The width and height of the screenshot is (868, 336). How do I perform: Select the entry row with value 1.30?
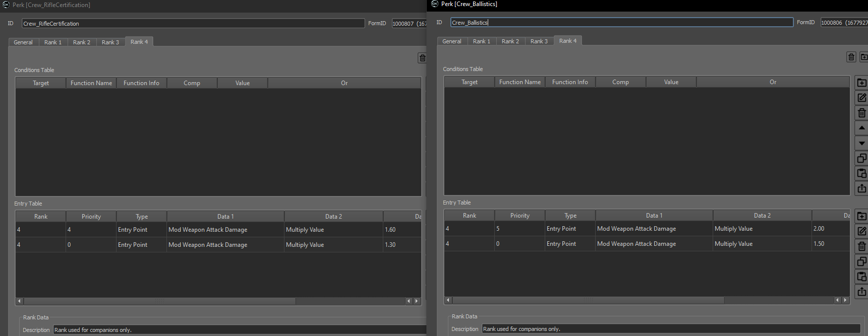[x=218, y=245]
